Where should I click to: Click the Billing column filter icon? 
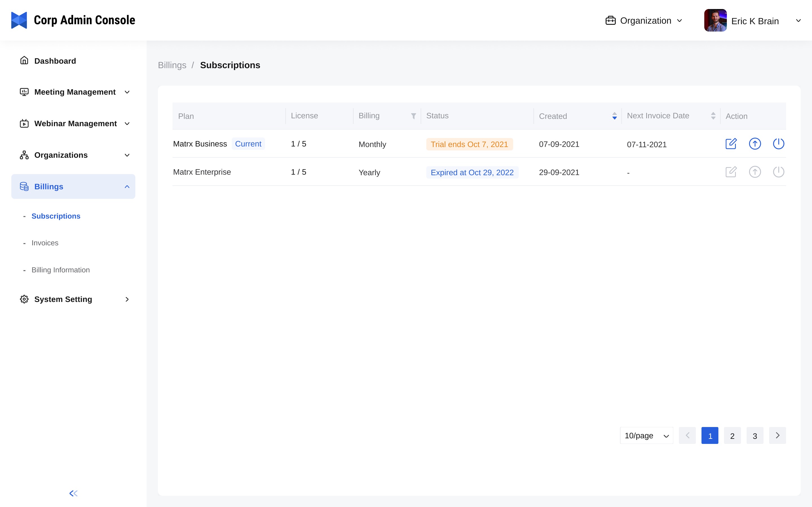click(x=413, y=116)
